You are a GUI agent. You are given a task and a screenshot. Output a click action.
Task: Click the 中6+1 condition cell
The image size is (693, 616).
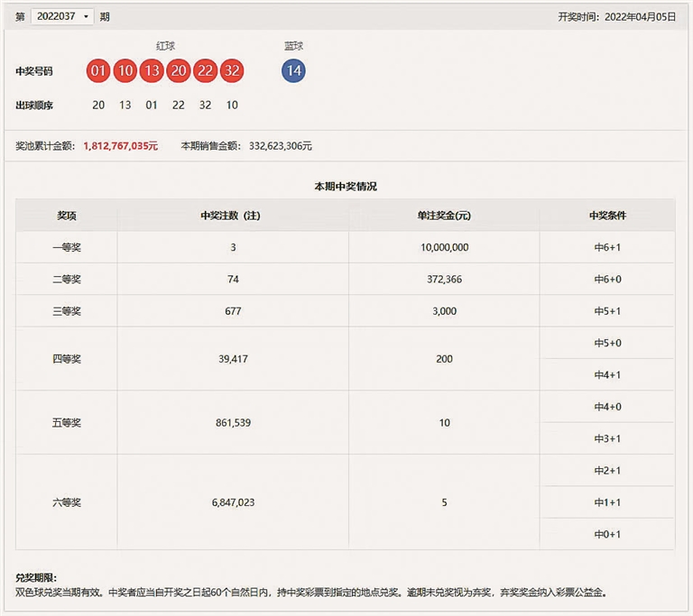(607, 247)
